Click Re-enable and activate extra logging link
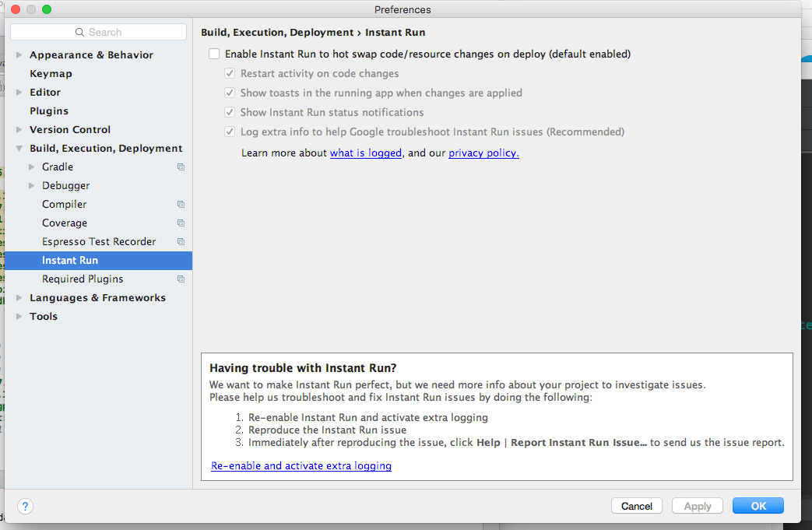 [301, 466]
